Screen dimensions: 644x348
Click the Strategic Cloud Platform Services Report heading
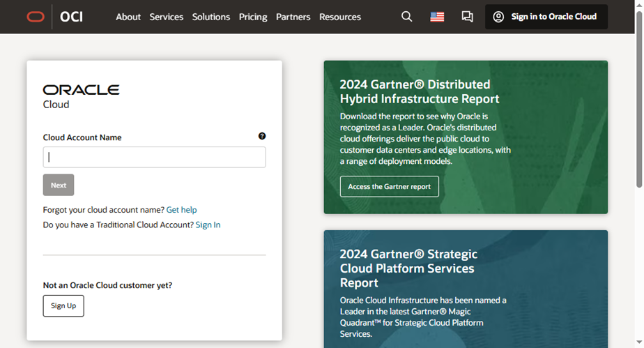click(408, 268)
